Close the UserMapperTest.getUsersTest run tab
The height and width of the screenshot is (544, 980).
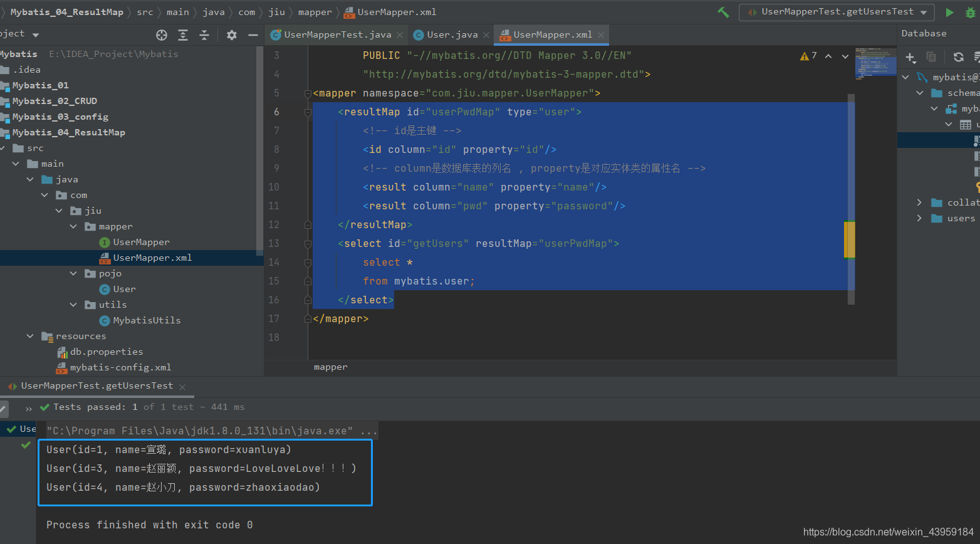click(x=182, y=387)
